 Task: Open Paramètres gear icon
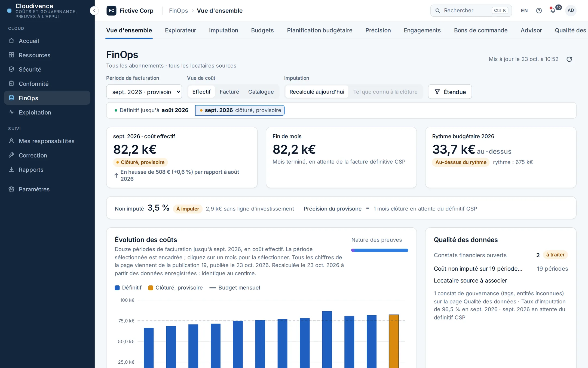coord(11,189)
